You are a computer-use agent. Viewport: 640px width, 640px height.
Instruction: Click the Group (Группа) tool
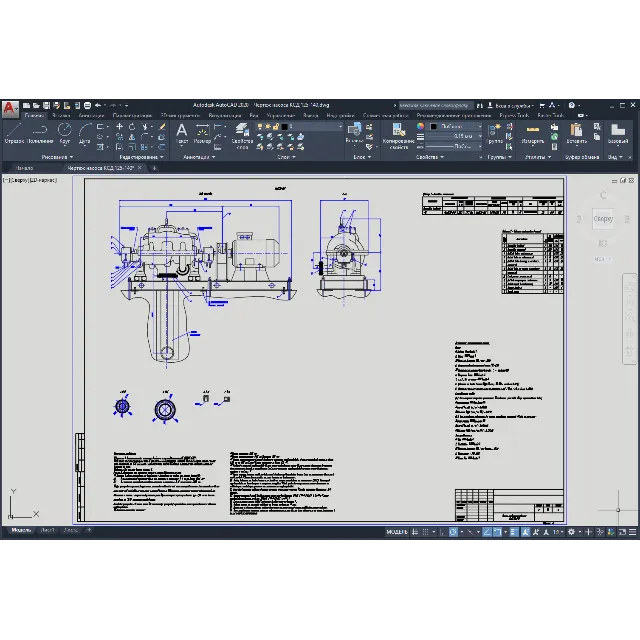click(x=494, y=134)
